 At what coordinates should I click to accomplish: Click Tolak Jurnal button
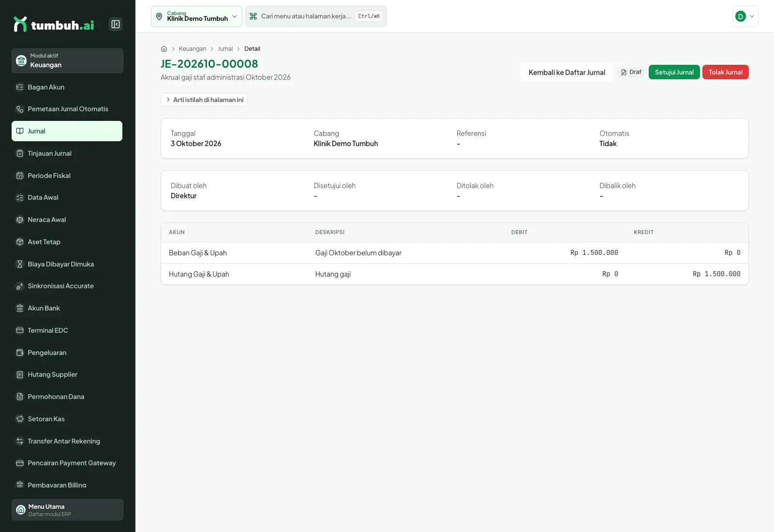(725, 72)
